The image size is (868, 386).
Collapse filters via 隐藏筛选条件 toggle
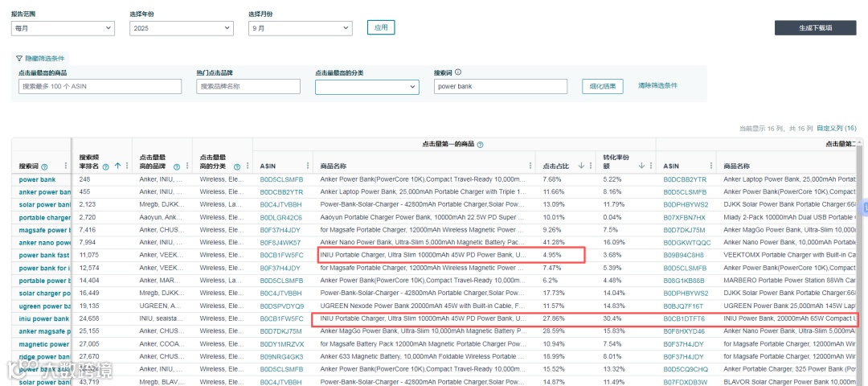(40, 58)
